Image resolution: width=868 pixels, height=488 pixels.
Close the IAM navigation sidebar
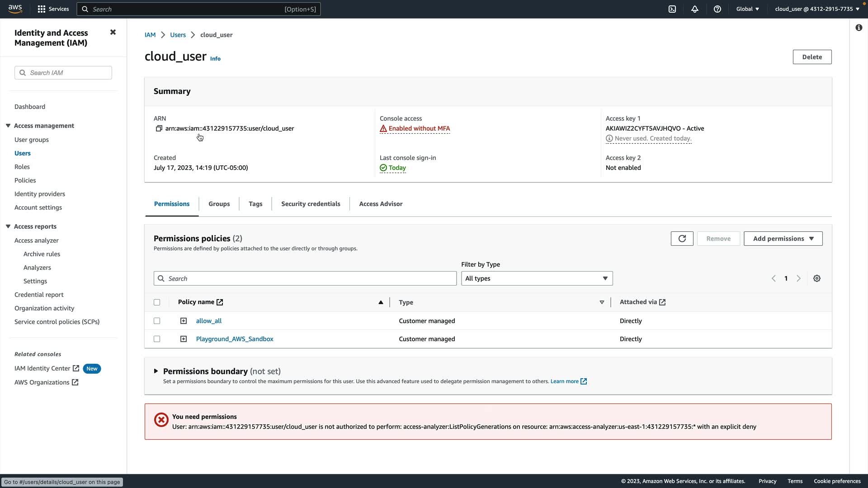pos(113,32)
